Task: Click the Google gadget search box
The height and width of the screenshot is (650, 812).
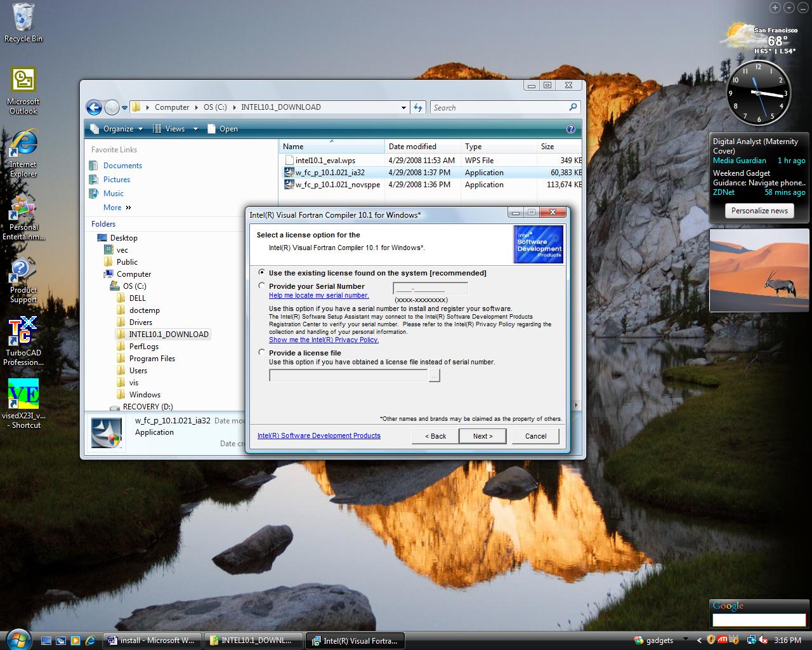Action: pyautogui.click(x=759, y=620)
